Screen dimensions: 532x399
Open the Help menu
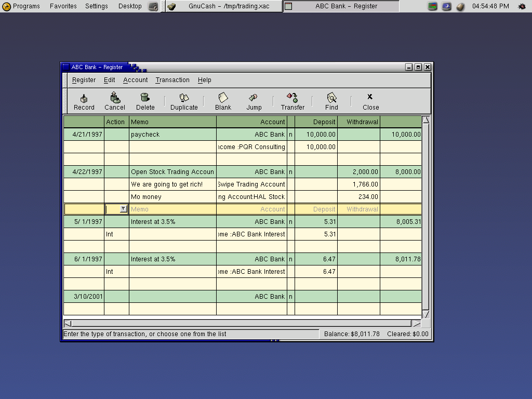pos(204,80)
